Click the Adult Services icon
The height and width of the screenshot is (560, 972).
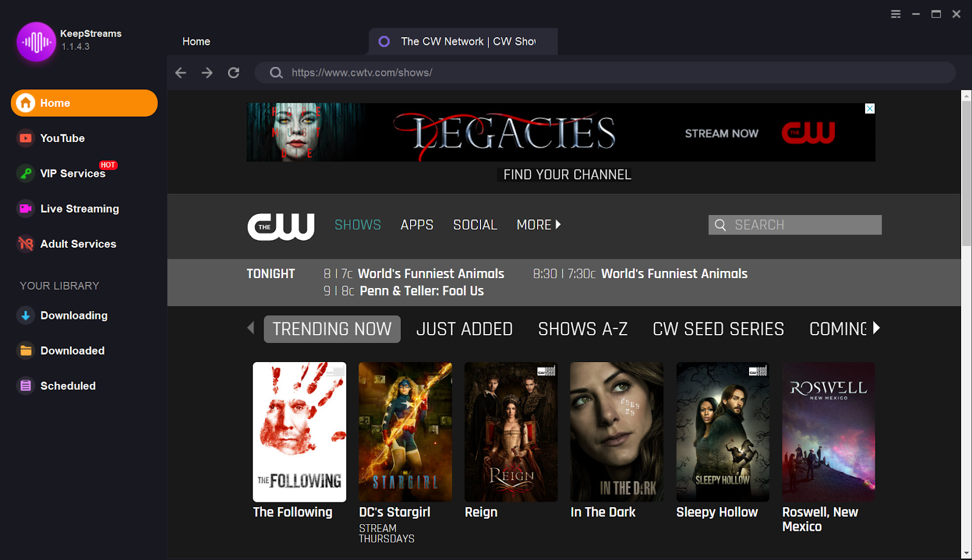coord(26,244)
